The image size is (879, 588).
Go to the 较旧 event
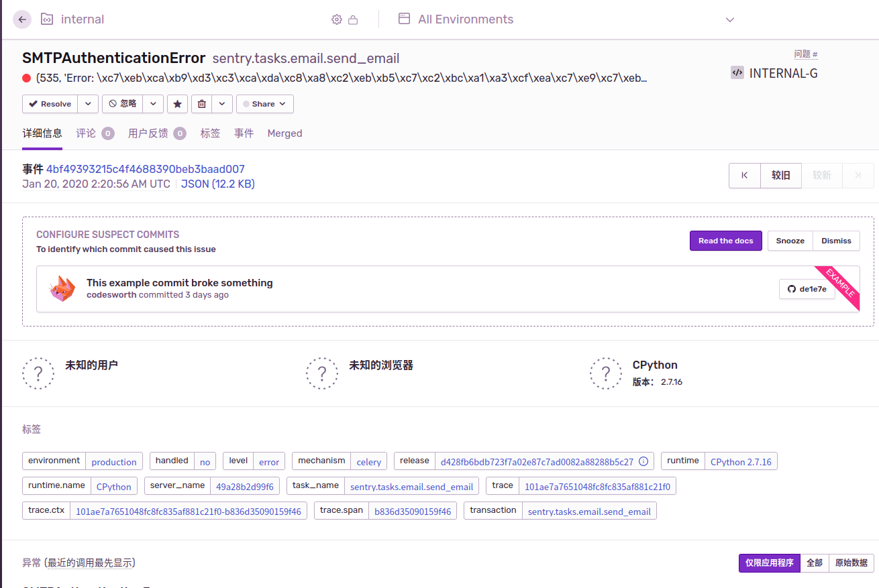(781, 176)
